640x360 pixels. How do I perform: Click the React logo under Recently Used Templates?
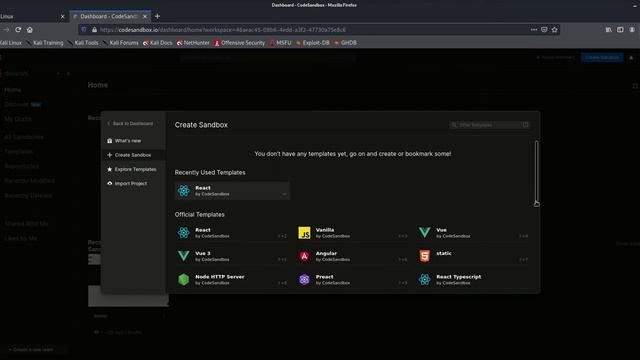184,191
